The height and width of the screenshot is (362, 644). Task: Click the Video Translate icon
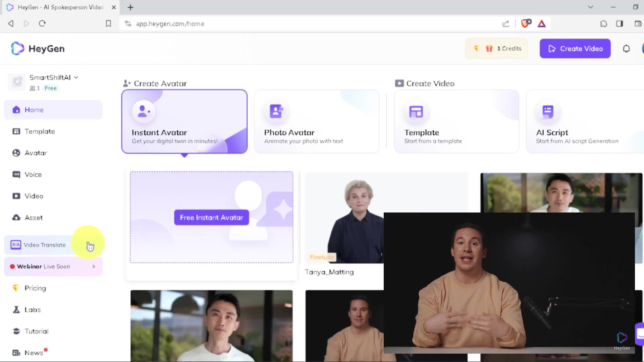pos(16,245)
